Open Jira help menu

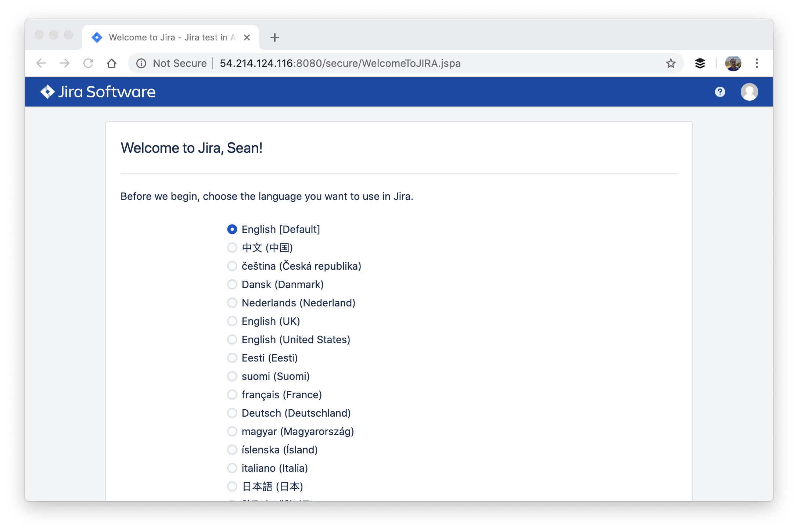(x=720, y=92)
